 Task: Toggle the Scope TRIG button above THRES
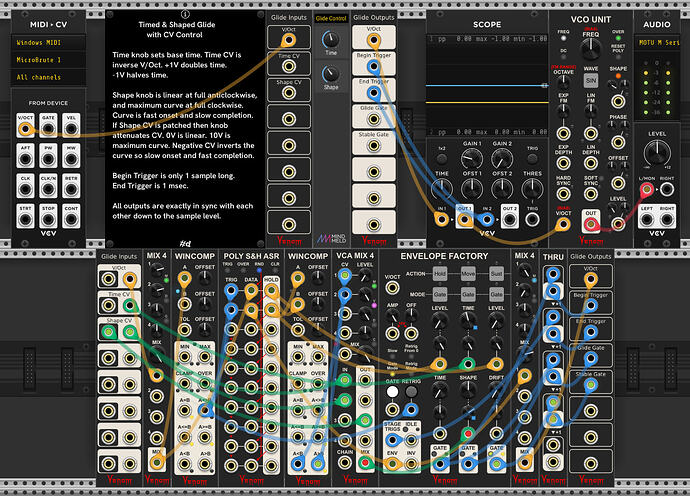532,158
